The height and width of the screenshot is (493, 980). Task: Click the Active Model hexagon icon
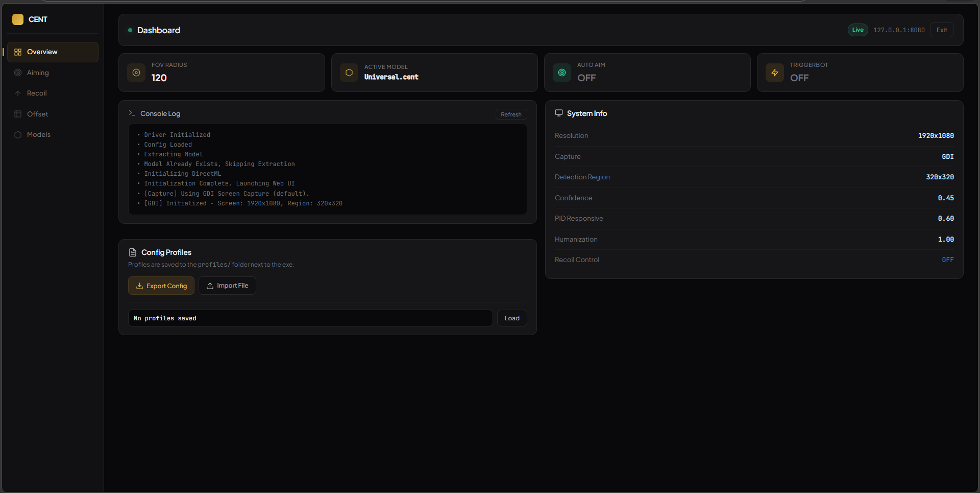pos(349,73)
